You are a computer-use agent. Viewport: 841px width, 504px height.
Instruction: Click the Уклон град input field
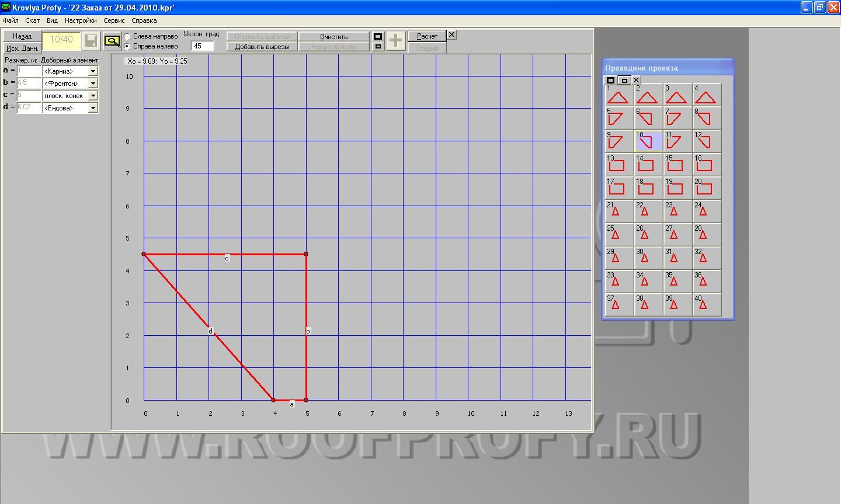point(203,46)
